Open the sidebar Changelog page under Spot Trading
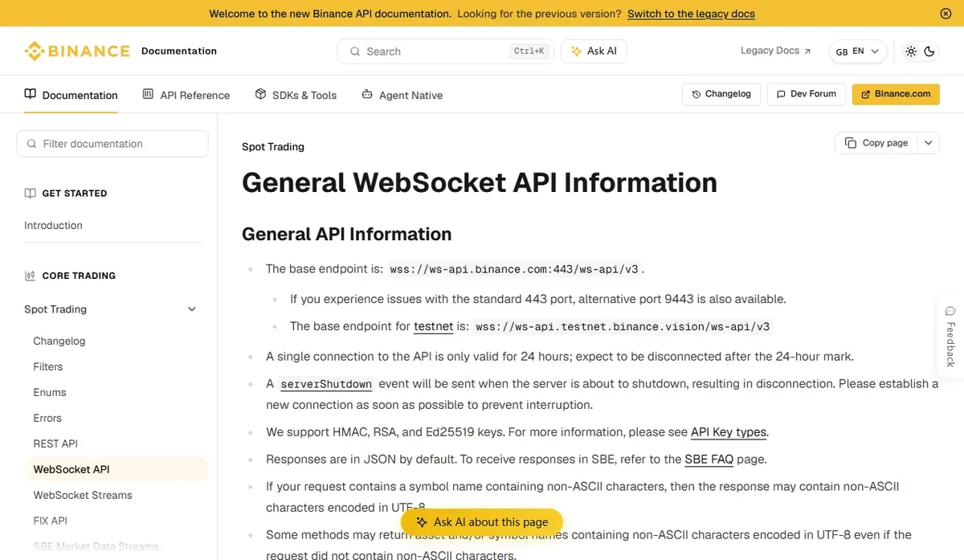The image size is (964, 560). (x=59, y=341)
